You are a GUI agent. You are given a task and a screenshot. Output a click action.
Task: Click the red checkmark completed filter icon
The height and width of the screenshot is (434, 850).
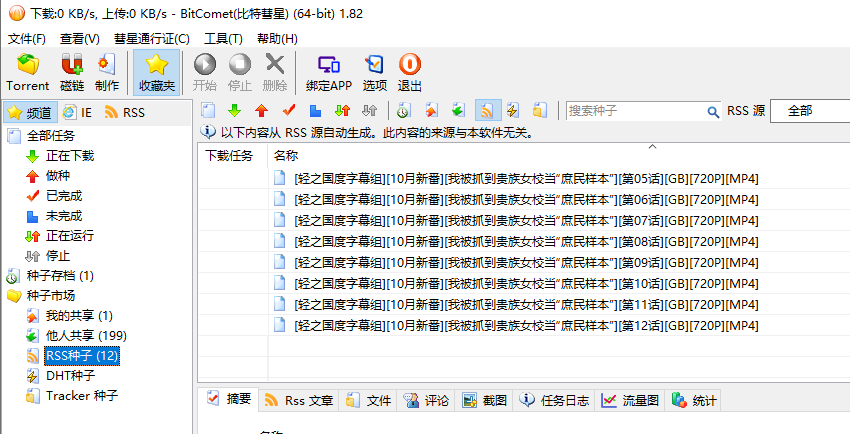(289, 110)
